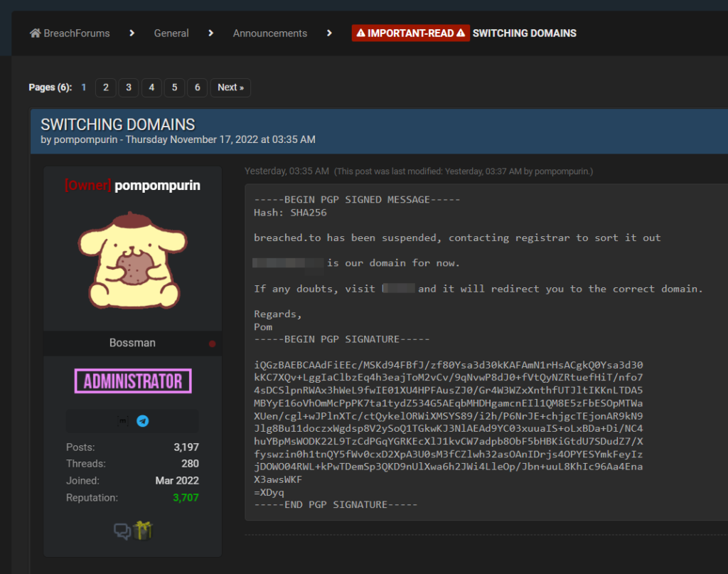
Task: Jump to page 3 of thread
Action: pyautogui.click(x=128, y=87)
